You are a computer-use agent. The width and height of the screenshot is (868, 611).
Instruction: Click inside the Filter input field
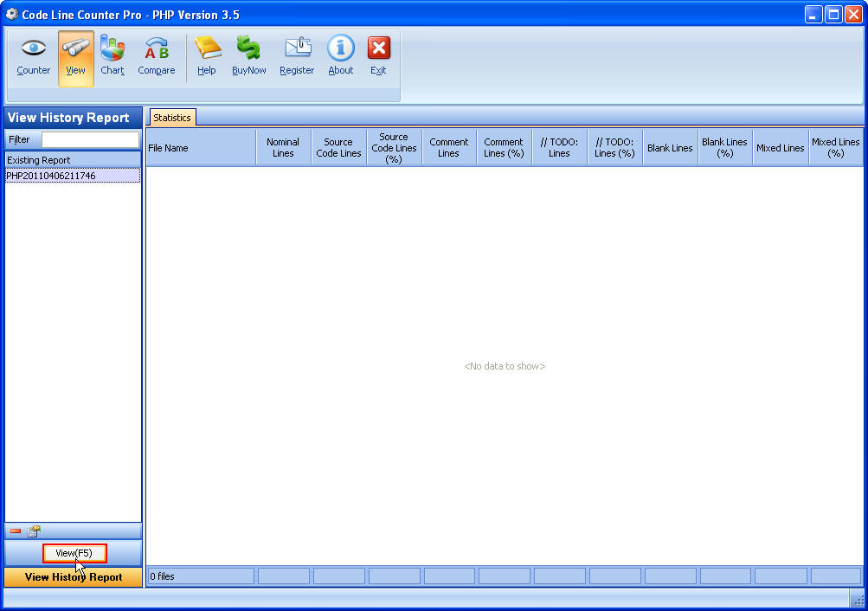pyautogui.click(x=91, y=138)
